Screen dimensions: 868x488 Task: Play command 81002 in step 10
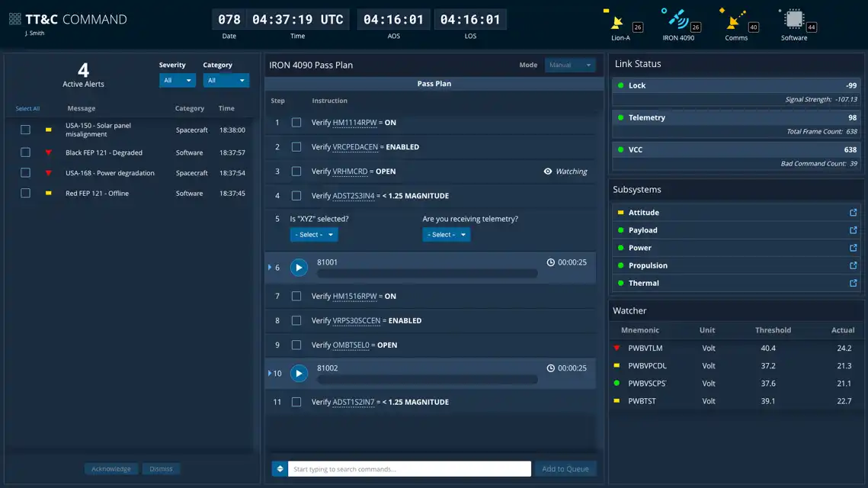click(299, 374)
